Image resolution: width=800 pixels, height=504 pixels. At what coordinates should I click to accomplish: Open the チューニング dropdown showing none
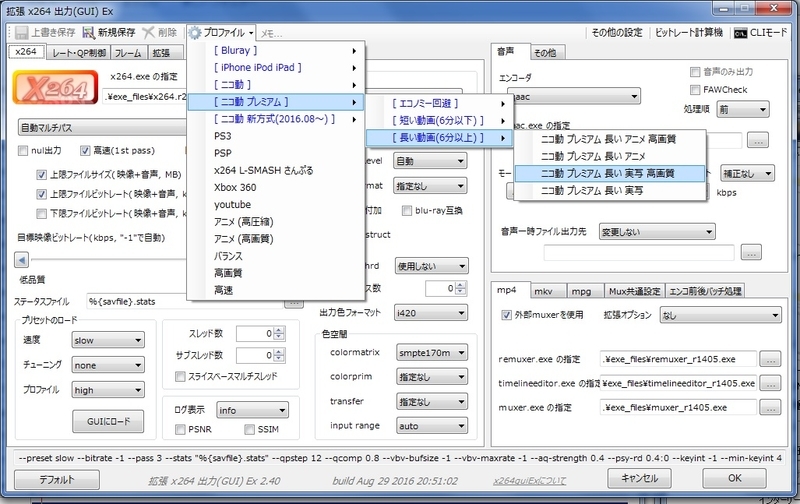click(x=108, y=365)
